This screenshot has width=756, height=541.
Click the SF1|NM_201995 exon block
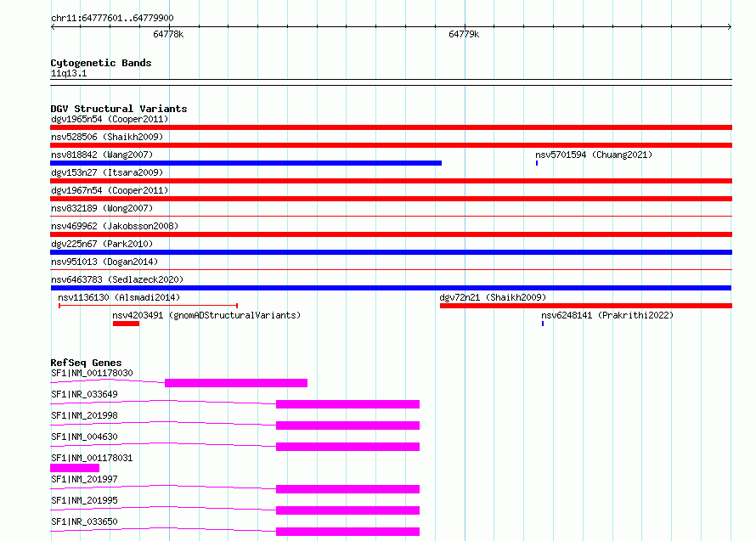pyautogui.click(x=347, y=510)
